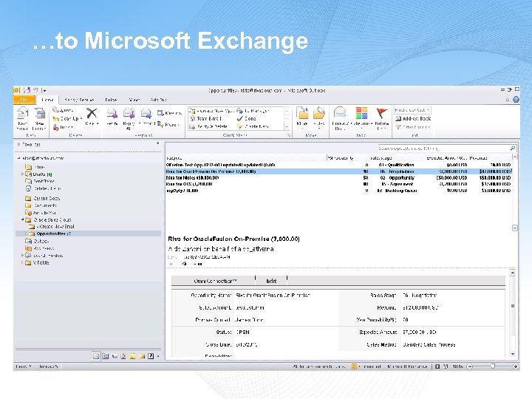The width and height of the screenshot is (532, 399).
Task: Click the Forward icon
Action: tap(146, 113)
